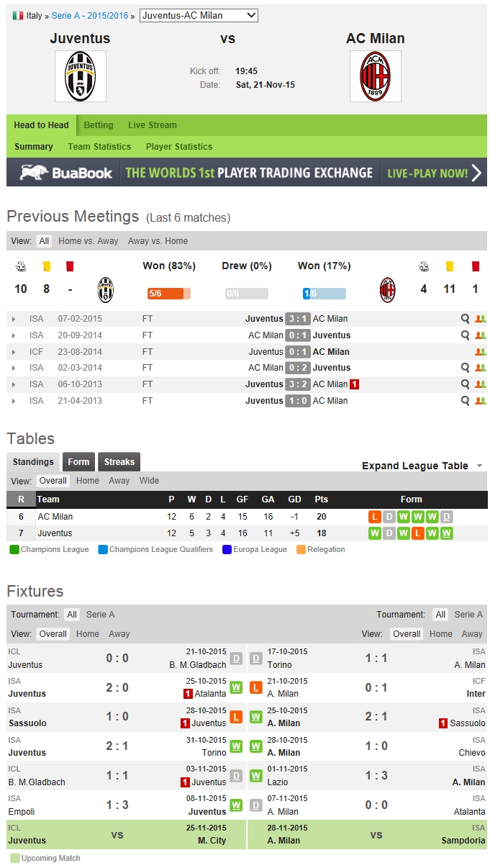Switch standings view to Away
490x868 pixels.
tap(119, 481)
